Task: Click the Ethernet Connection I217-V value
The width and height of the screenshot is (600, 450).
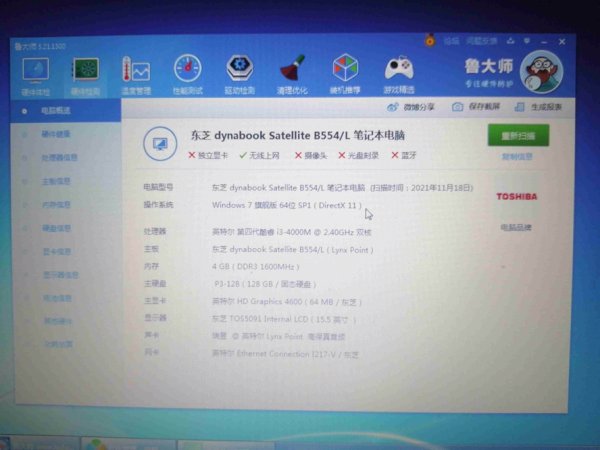Action: pyautogui.click(x=285, y=354)
